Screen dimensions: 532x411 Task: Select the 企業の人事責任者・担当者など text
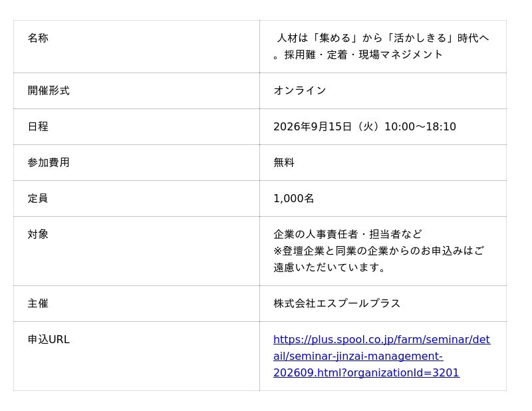(x=348, y=234)
